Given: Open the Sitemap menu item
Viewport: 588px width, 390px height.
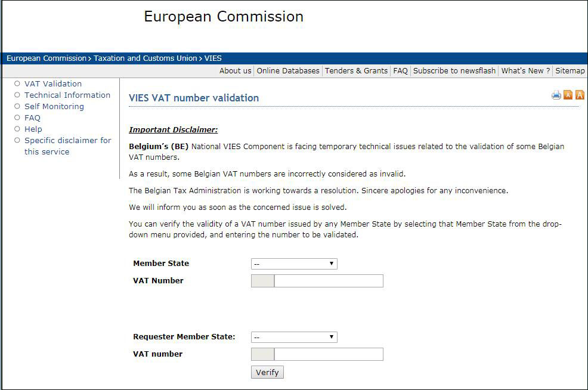Looking at the screenshot, I should pos(570,70).
